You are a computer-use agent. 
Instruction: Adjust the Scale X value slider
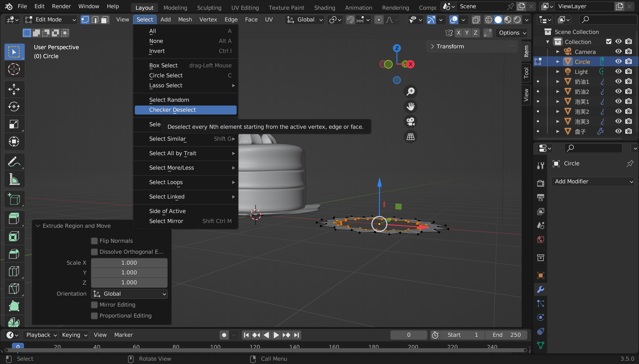129,263
